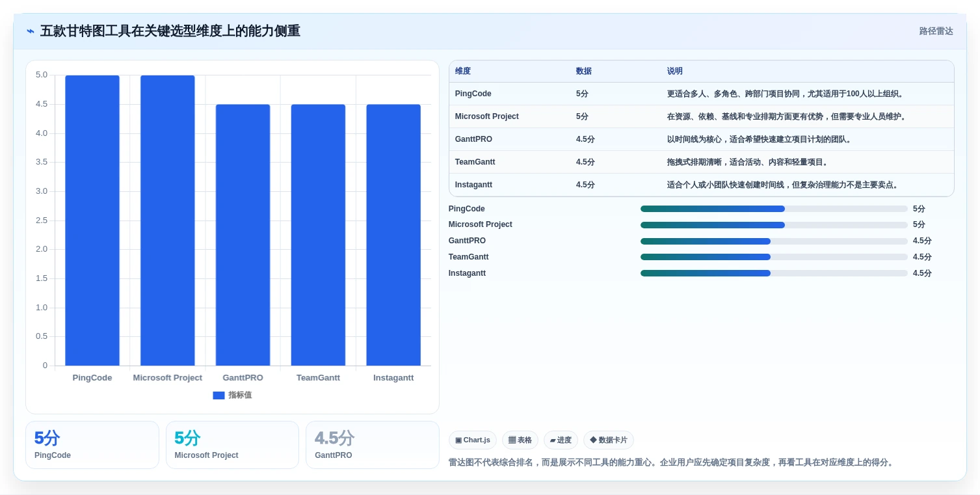Click the Instagantt bar in chart
The height and width of the screenshot is (495, 980).
(x=393, y=235)
